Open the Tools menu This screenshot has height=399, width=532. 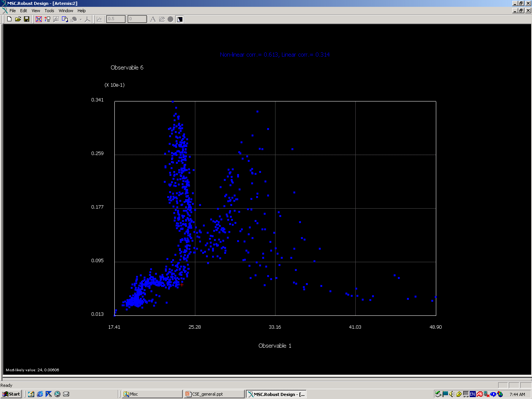coord(49,11)
